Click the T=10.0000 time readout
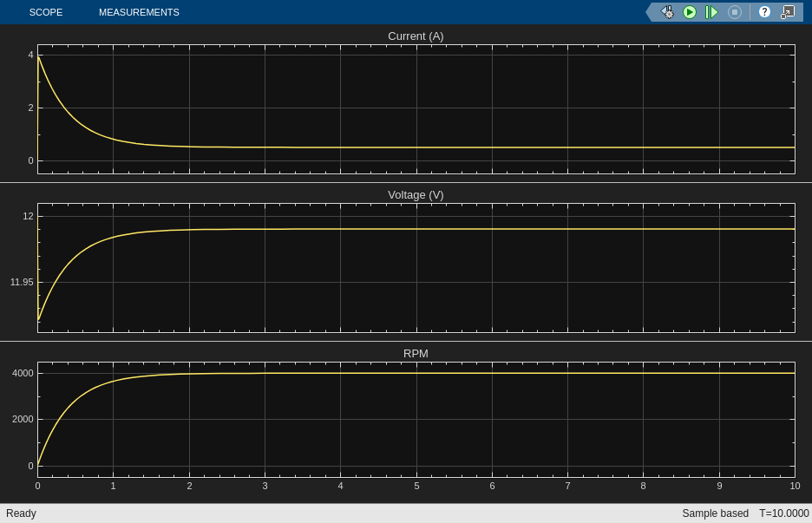 click(784, 513)
